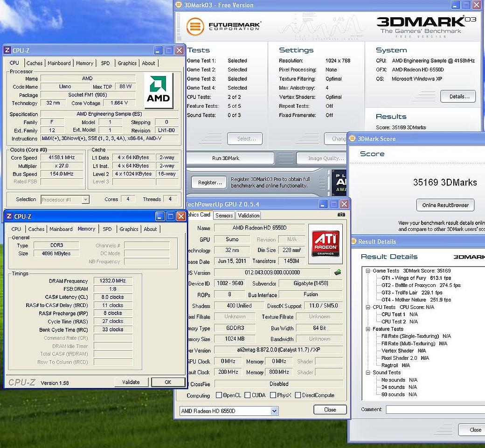Switch to the CPU tab in CPU-Z Memory window
This screenshot has width=485, height=448.
point(16,229)
